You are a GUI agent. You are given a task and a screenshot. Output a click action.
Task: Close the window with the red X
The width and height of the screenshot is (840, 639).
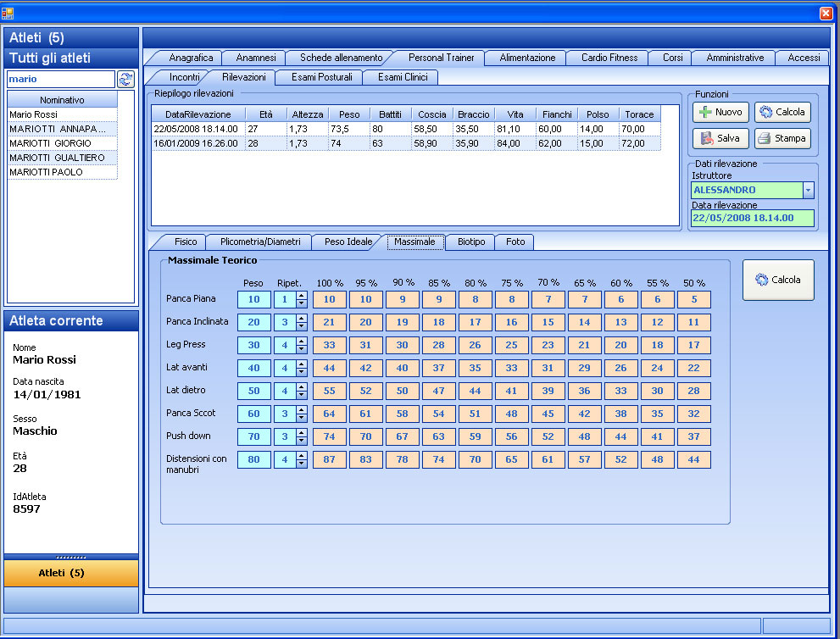(826, 13)
